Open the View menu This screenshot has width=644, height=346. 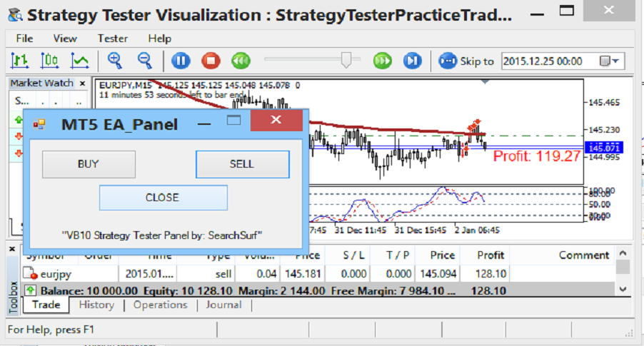[65, 39]
